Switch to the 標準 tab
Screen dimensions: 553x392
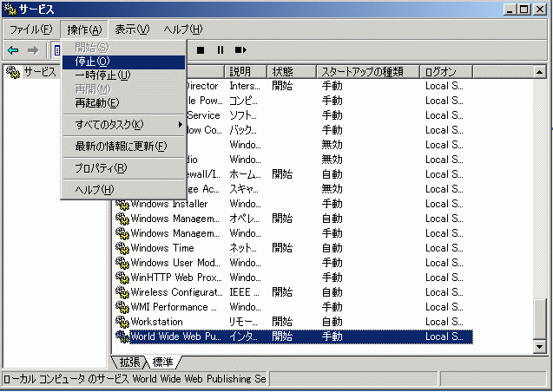[x=163, y=362]
